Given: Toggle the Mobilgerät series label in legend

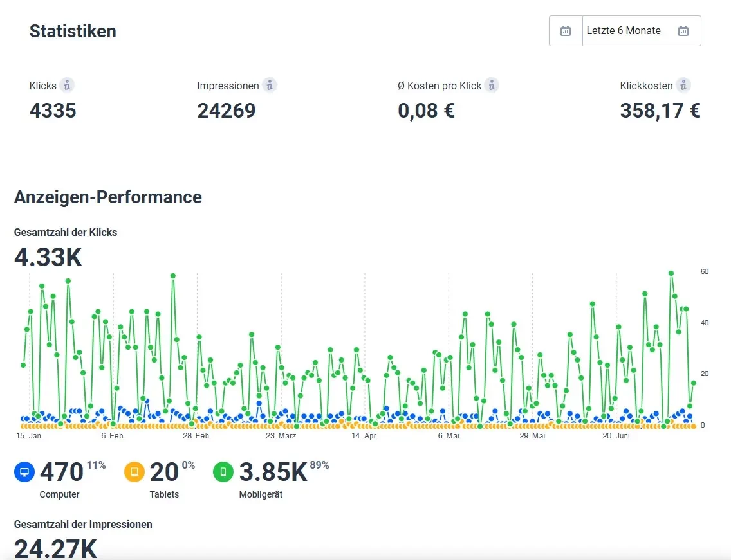Looking at the screenshot, I should pyautogui.click(x=261, y=494).
